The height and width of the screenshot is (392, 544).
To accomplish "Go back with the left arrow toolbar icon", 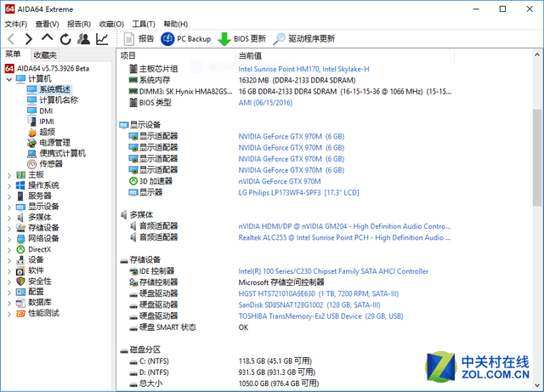I will point(11,39).
